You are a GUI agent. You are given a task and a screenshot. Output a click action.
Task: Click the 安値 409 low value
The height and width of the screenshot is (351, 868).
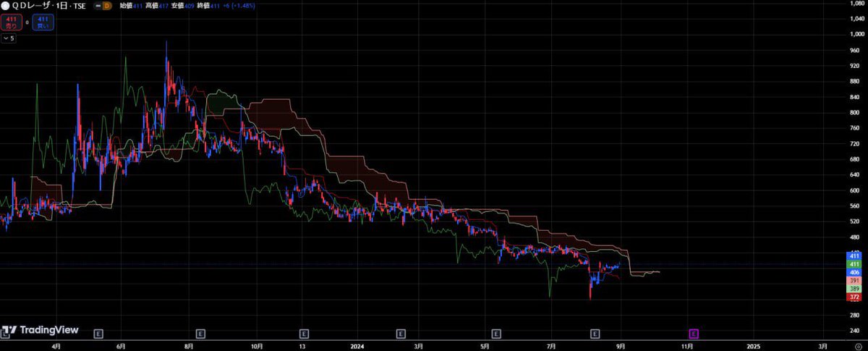coord(184,5)
